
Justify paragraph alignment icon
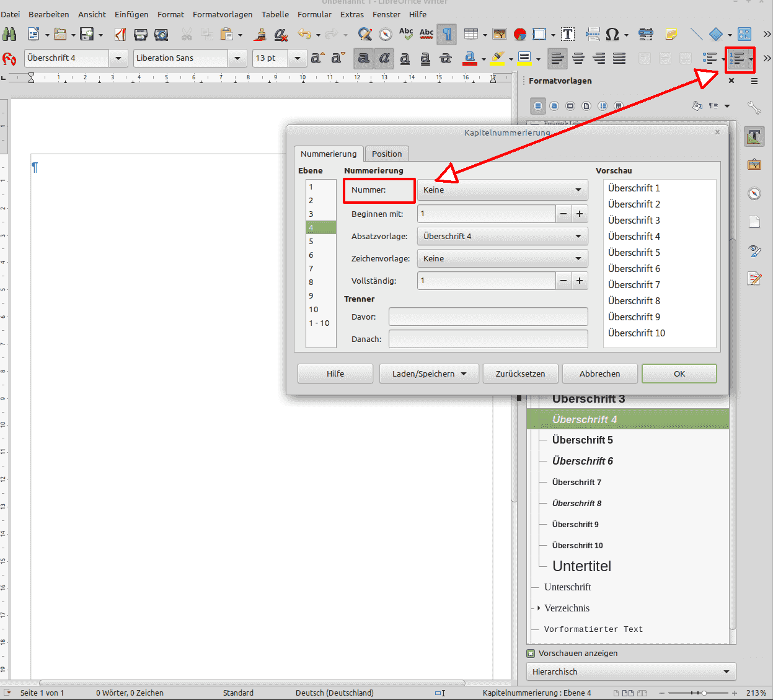[619, 58]
